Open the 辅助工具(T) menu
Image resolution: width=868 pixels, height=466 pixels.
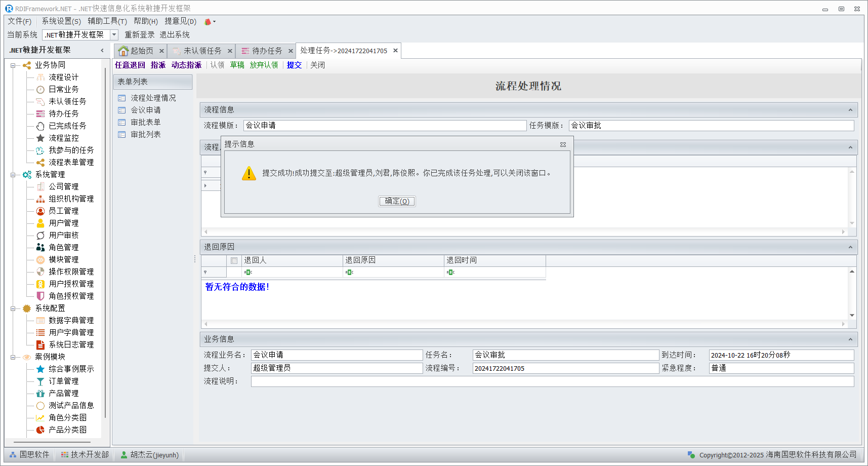coord(107,21)
